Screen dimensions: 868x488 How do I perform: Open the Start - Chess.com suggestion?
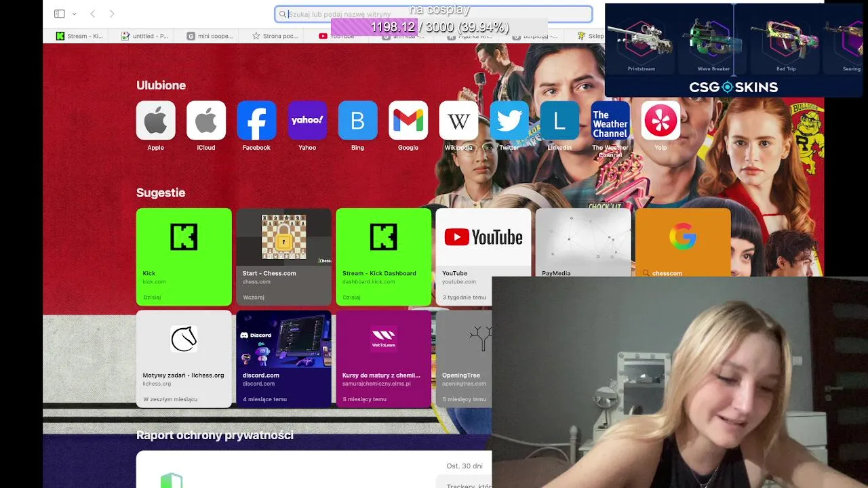click(283, 257)
